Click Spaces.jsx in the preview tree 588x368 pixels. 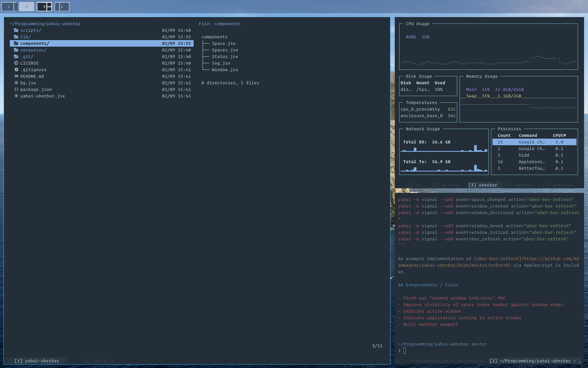pos(225,50)
